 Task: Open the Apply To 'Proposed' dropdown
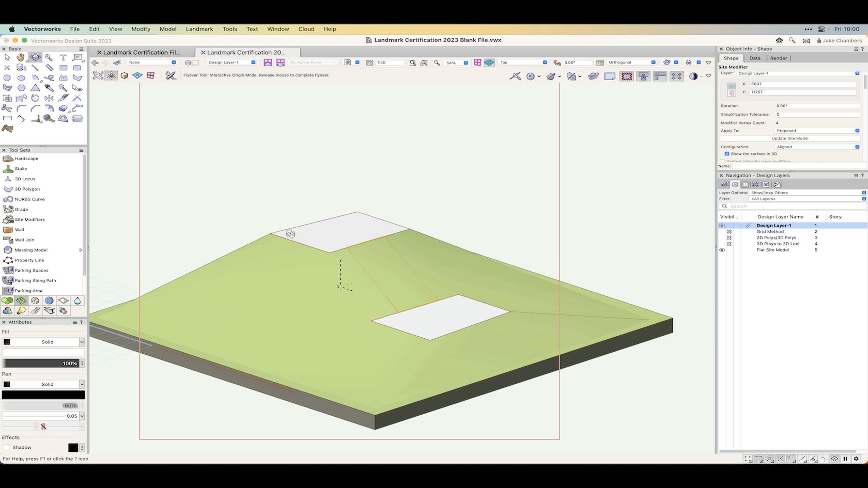pyautogui.click(x=817, y=131)
